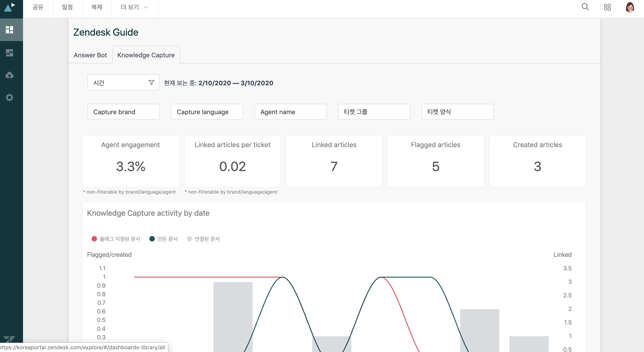Viewport: 644px width, 352px height.
Task: Open the 티켓 양식 filter
Action: click(x=457, y=112)
